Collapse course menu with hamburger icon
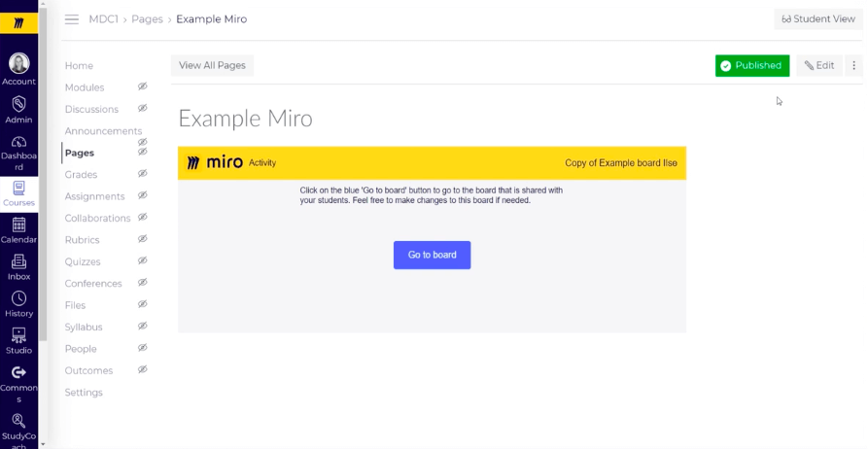 pyautogui.click(x=71, y=19)
